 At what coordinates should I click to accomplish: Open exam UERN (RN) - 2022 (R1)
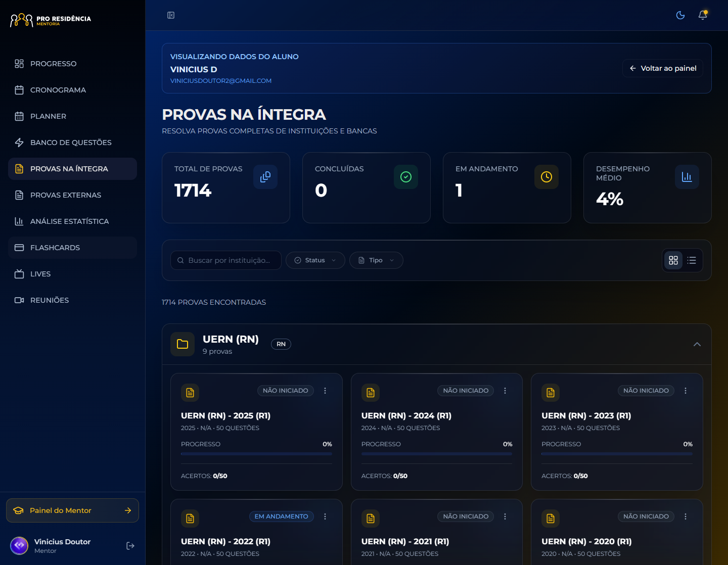(x=226, y=542)
